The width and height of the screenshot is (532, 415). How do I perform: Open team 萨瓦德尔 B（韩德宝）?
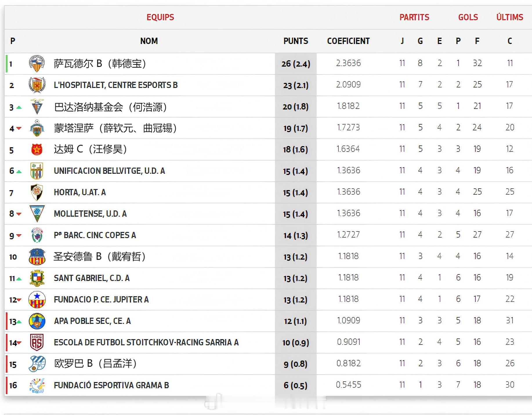(100, 63)
